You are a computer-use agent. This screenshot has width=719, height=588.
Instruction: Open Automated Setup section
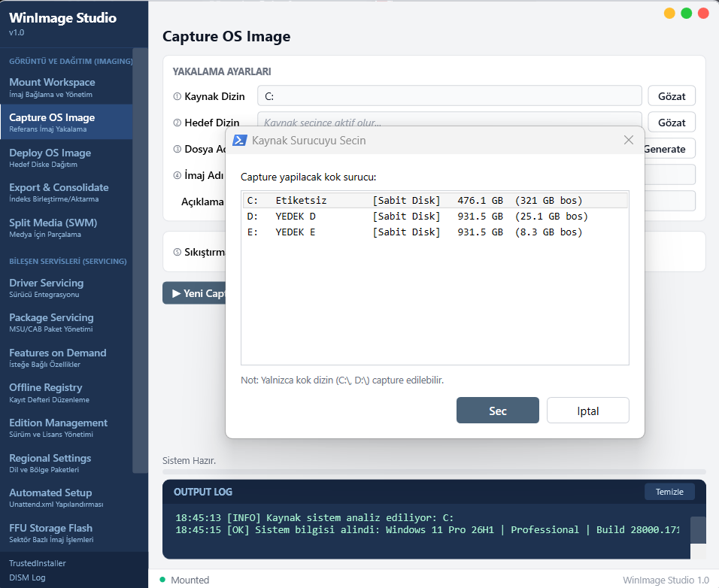66,498
